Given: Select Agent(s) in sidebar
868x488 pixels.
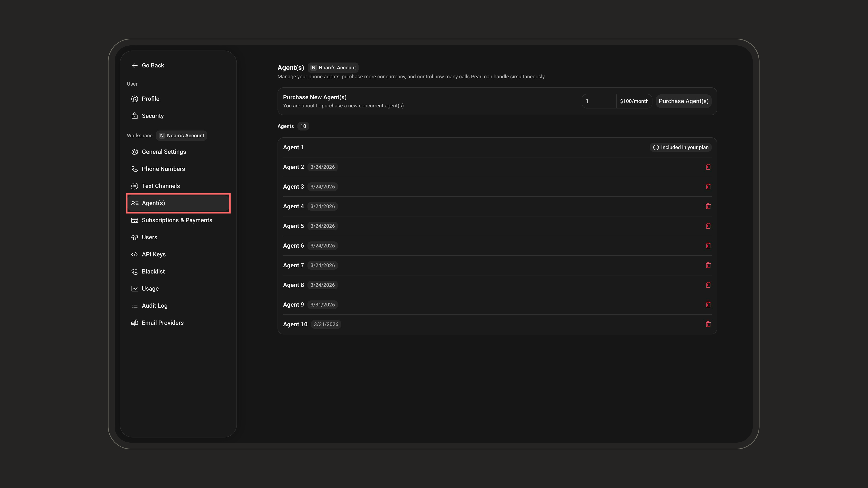Looking at the screenshot, I should coord(178,203).
